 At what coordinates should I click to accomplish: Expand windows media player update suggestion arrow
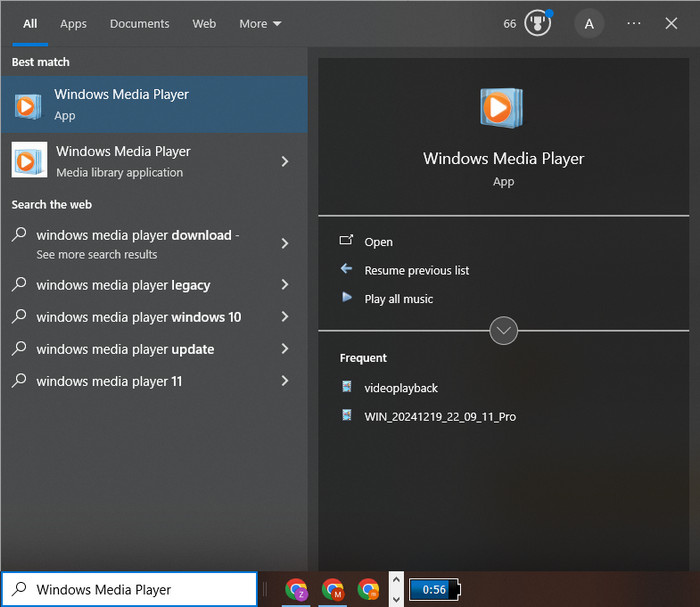coord(285,349)
